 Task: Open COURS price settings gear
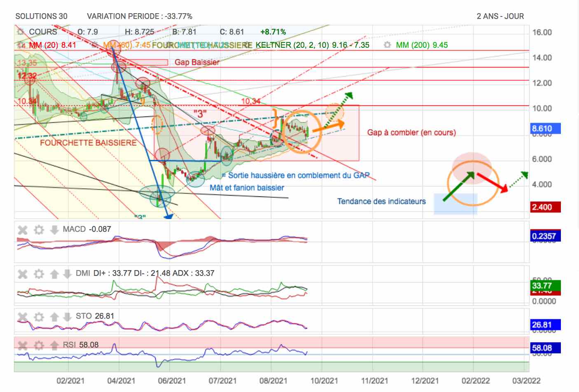[20, 32]
